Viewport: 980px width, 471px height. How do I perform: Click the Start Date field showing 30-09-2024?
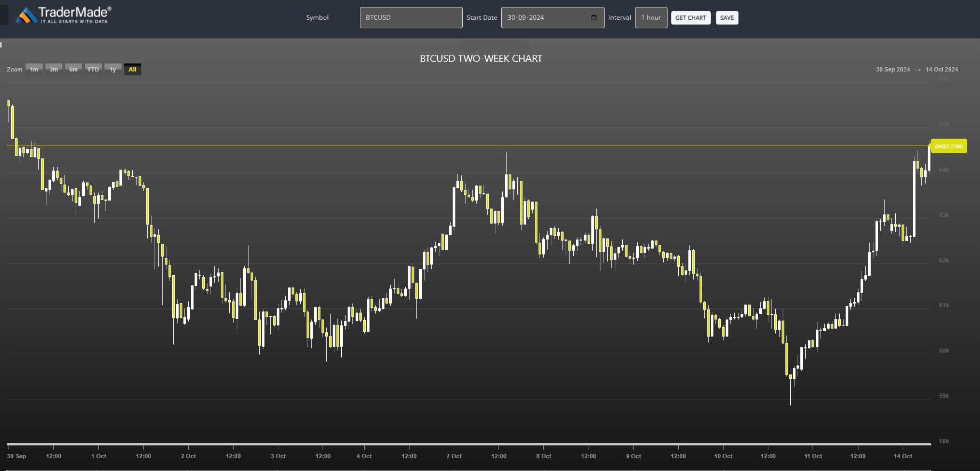552,18
